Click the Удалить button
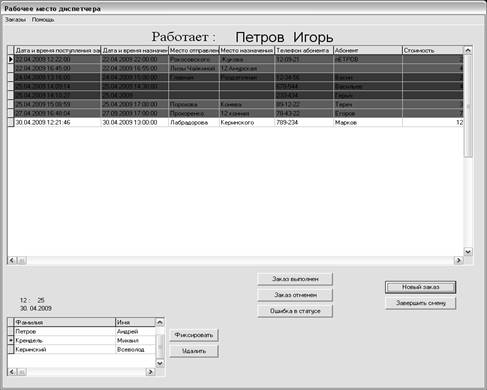Screen dimensions: 487x390 click(x=194, y=351)
